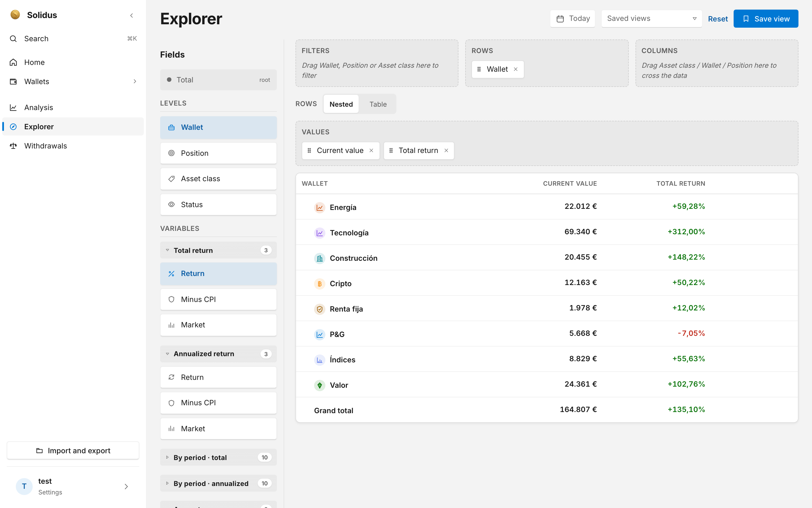Click the Valor diamond icon

(x=319, y=385)
